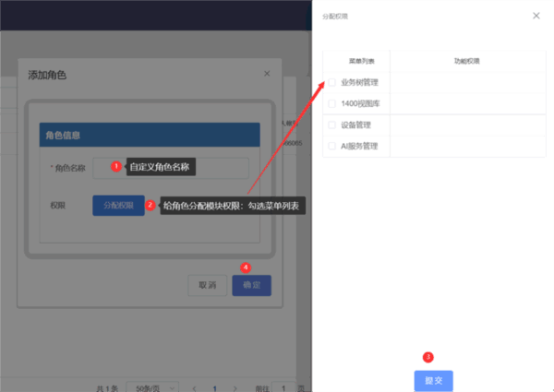554x392 pixels.
Task: Enable the 设备管理 checkbox
Action: [332, 125]
